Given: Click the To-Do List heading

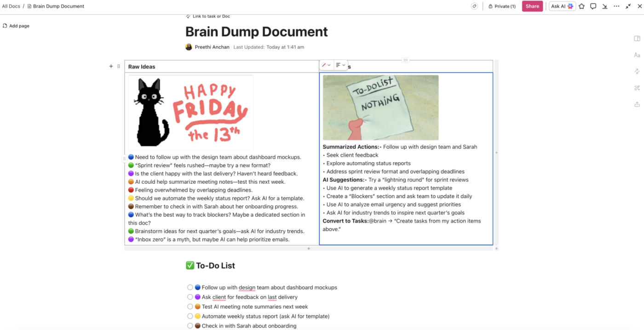Looking at the screenshot, I should coord(210,266).
